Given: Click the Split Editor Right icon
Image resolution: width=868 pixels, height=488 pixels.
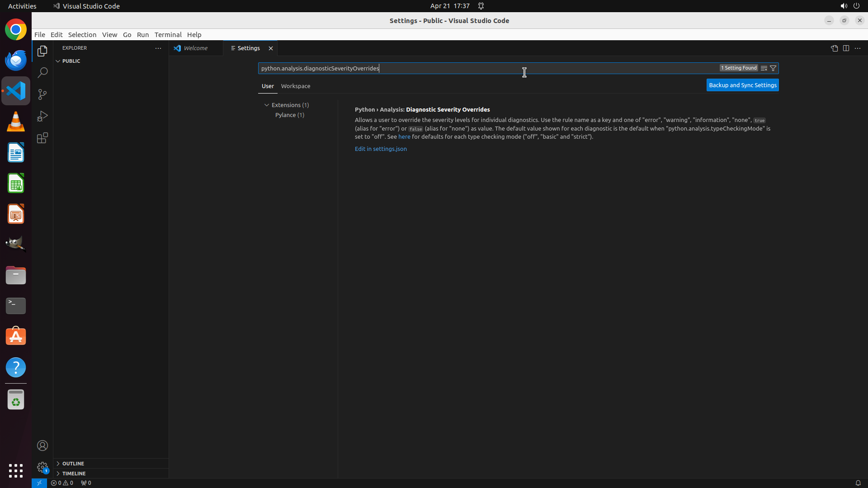Looking at the screenshot, I should [846, 48].
